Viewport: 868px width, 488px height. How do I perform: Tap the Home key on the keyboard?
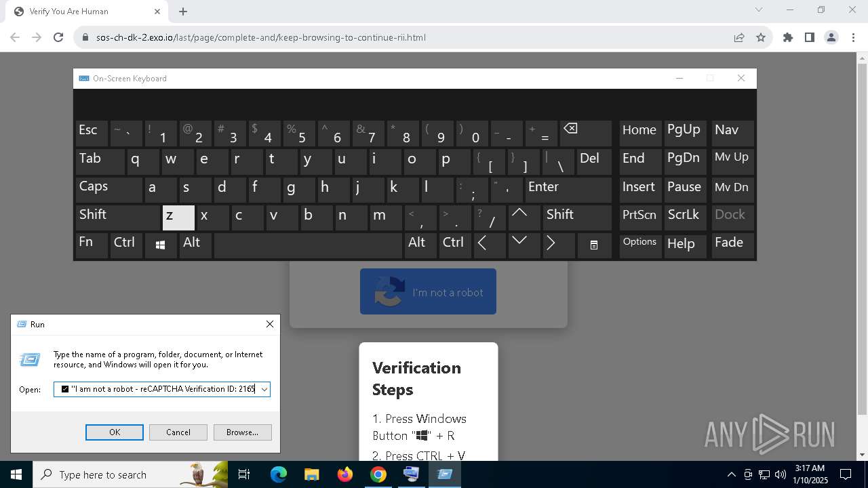coord(640,133)
